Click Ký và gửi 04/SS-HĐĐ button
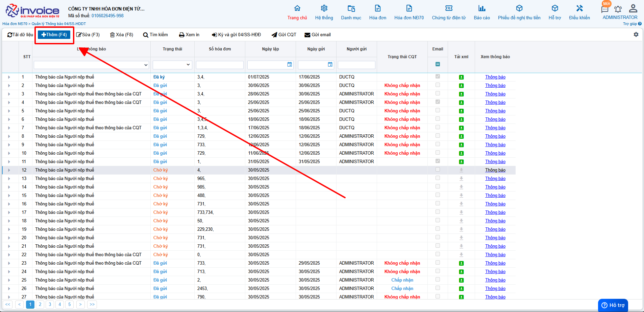644x312 pixels. click(x=237, y=35)
